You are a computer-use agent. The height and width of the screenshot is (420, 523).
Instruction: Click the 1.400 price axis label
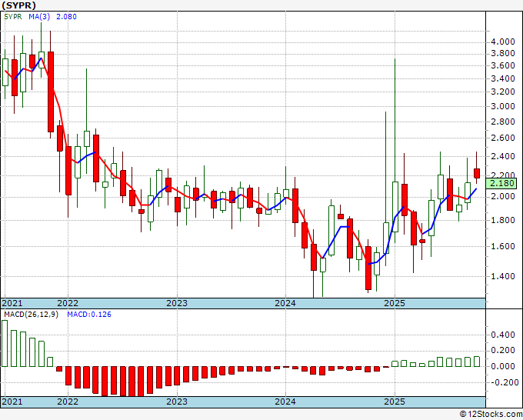click(503, 276)
